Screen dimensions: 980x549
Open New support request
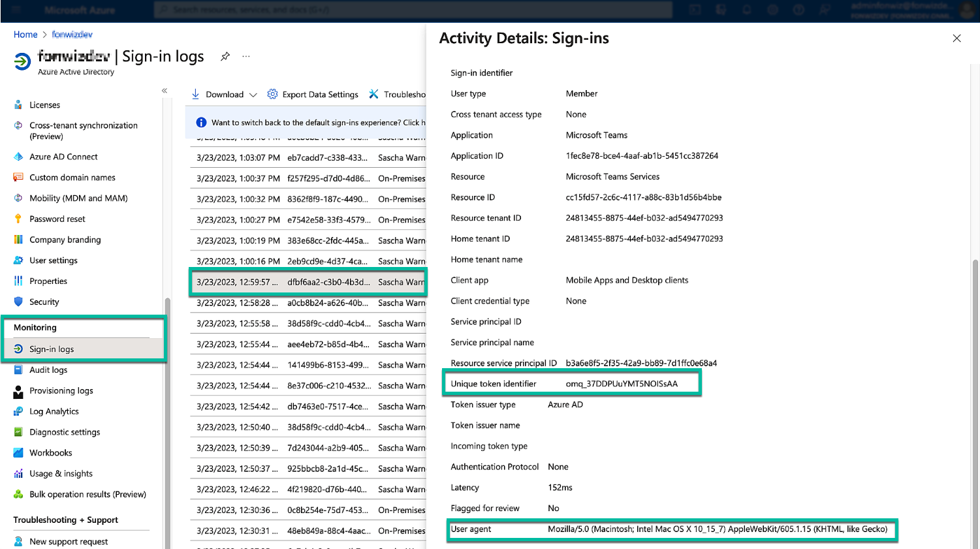coord(69,541)
